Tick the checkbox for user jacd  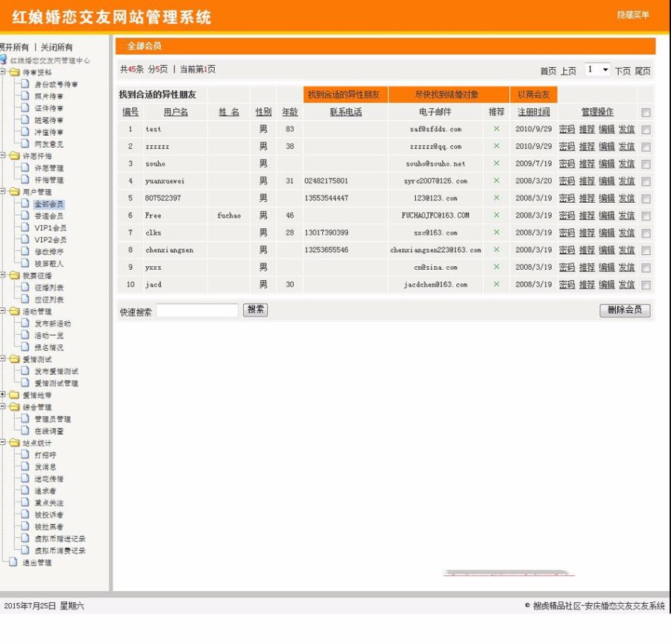(646, 285)
